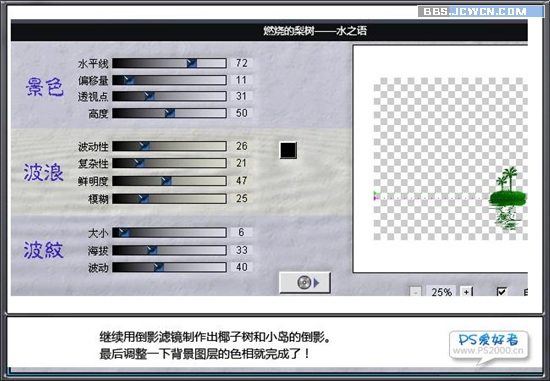The image size is (550, 381).
Task: Click the 波动 slider handle
Action: click(x=159, y=267)
